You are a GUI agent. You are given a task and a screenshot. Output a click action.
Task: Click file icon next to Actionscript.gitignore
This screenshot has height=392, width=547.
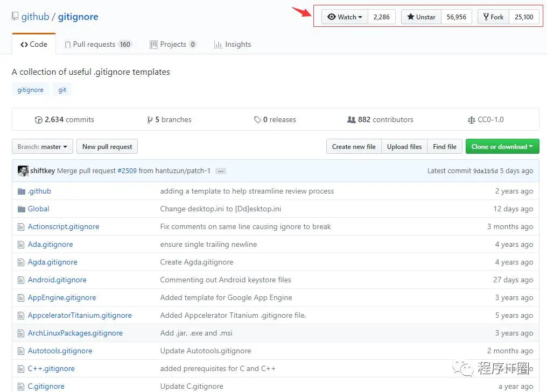point(21,227)
